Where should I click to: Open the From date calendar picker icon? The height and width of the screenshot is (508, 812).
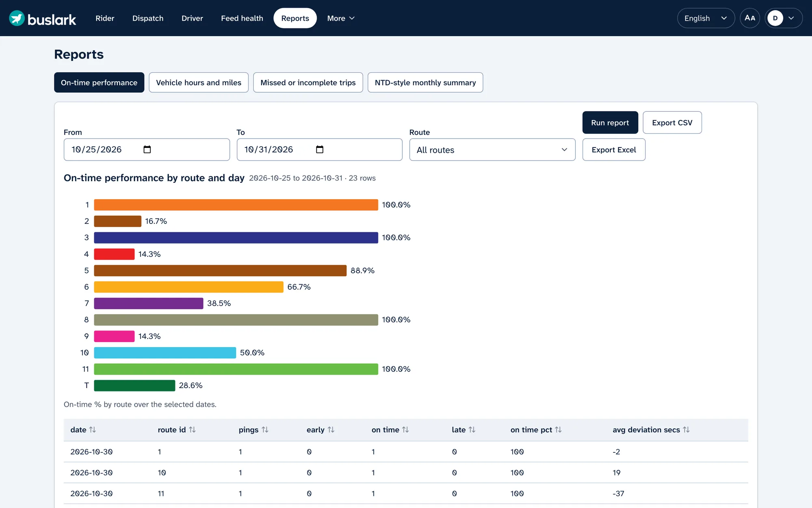147,150
